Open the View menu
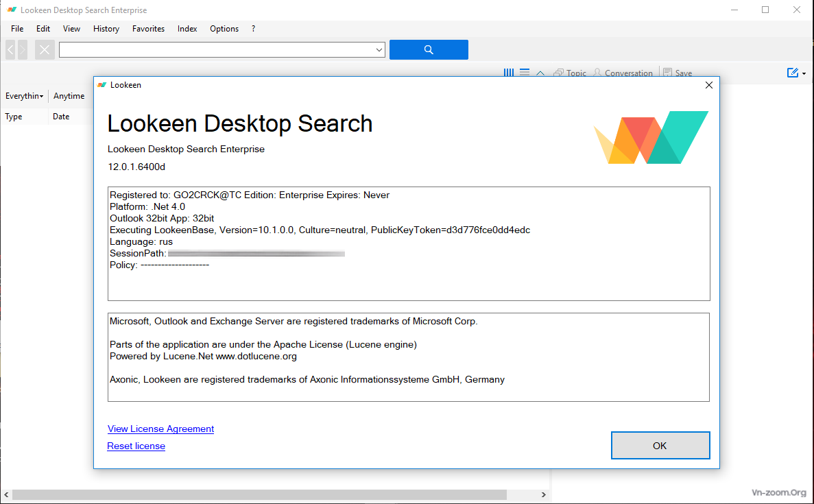This screenshot has width=814, height=504. (71, 29)
